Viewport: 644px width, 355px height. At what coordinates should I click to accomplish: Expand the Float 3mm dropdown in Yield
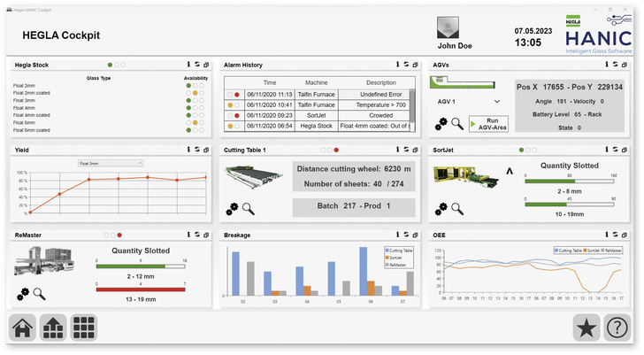111,163
